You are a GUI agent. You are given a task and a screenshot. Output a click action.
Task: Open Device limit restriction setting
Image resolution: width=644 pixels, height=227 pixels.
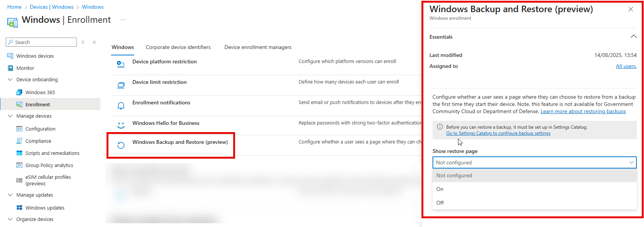(159, 82)
